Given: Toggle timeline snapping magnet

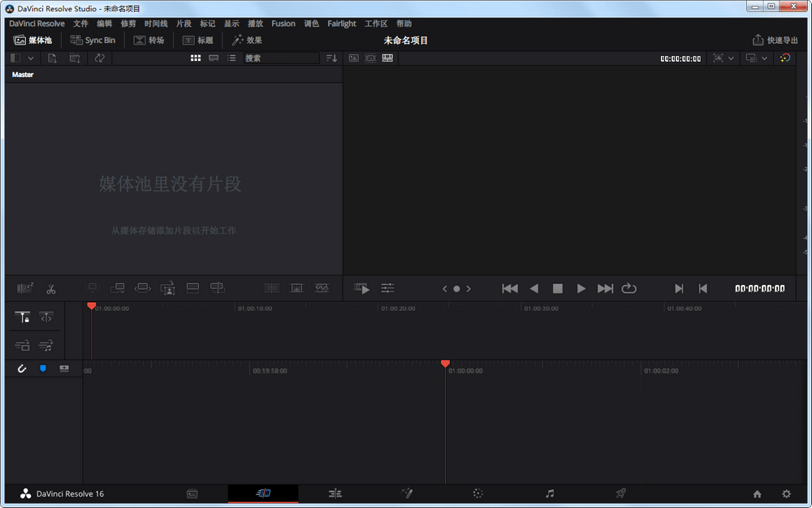Looking at the screenshot, I should coord(22,368).
